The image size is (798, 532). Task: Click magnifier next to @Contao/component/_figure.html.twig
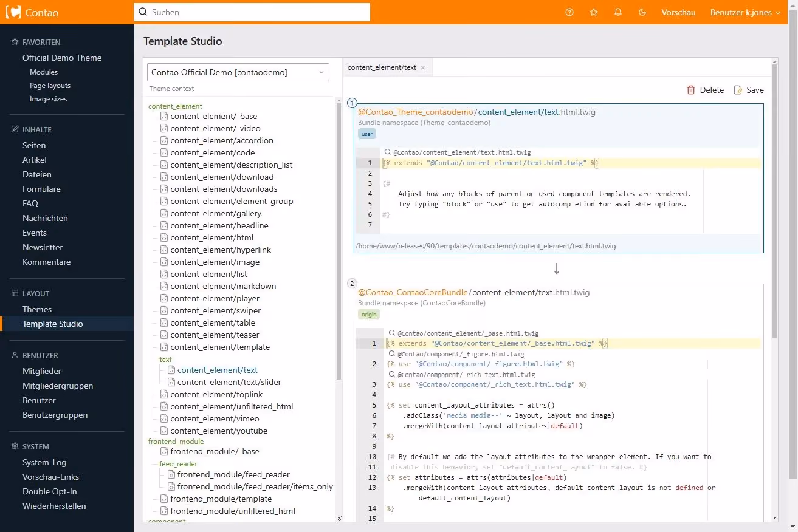click(x=391, y=354)
